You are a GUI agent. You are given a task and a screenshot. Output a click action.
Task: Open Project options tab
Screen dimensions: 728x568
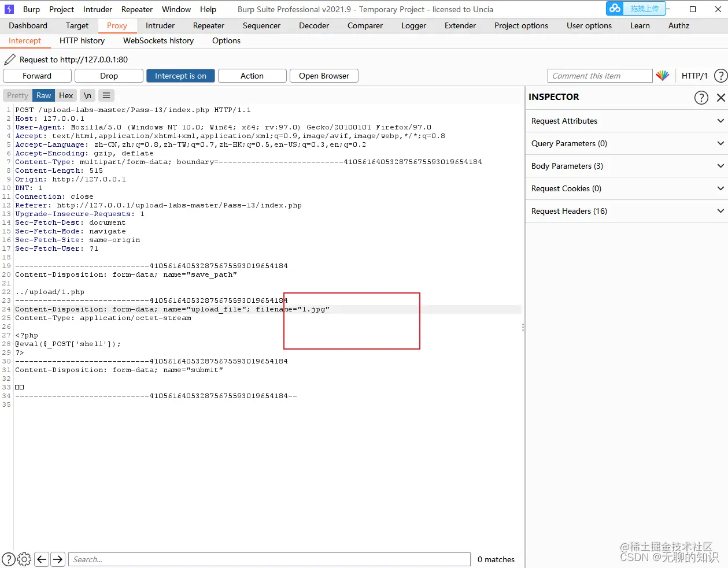[521, 25]
